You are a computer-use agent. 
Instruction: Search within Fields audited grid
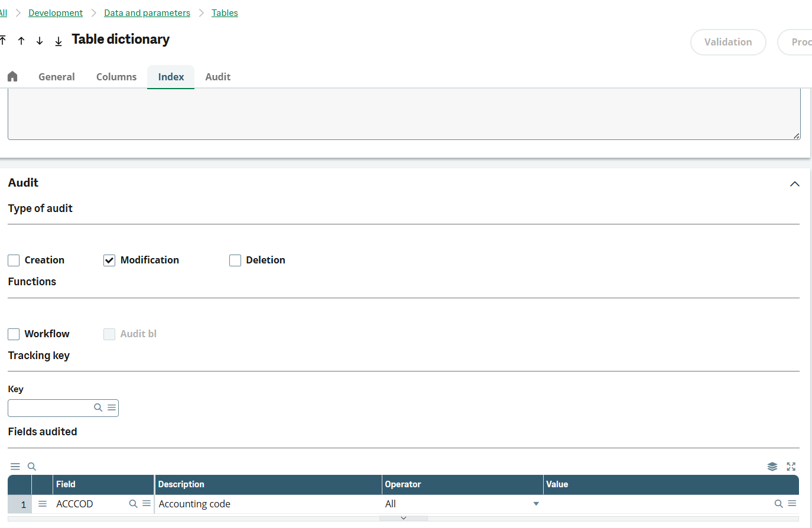(32, 467)
